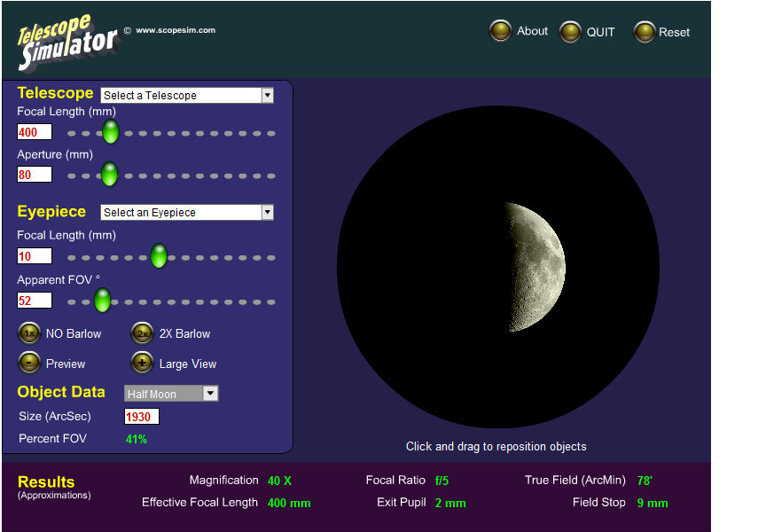Click the 2X Barlow label

tap(184, 333)
